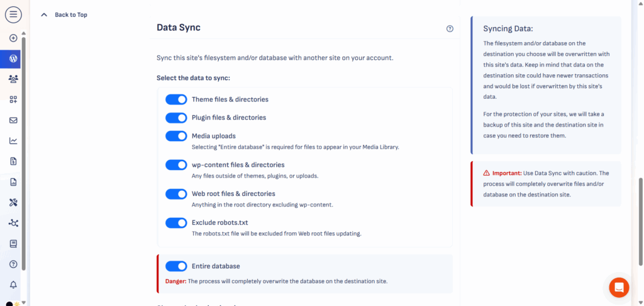Open the WordPress sites icon
Image resolution: width=644 pixels, height=306 pixels.
13,59
